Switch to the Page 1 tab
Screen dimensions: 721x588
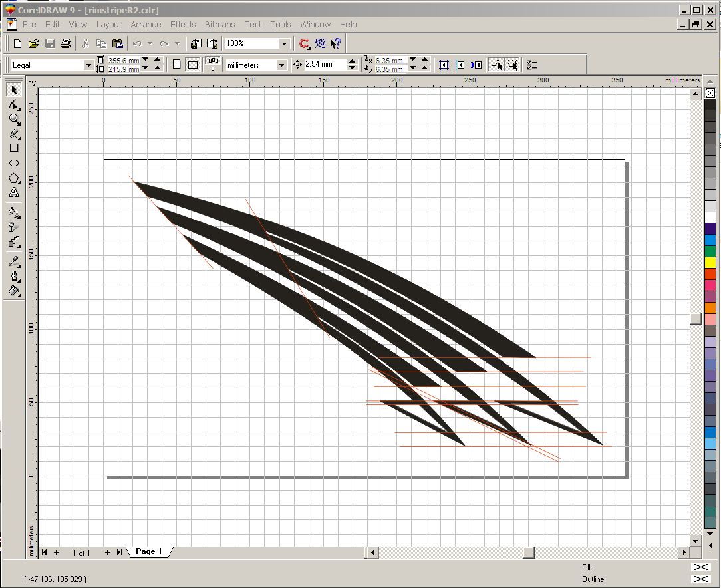tap(149, 551)
